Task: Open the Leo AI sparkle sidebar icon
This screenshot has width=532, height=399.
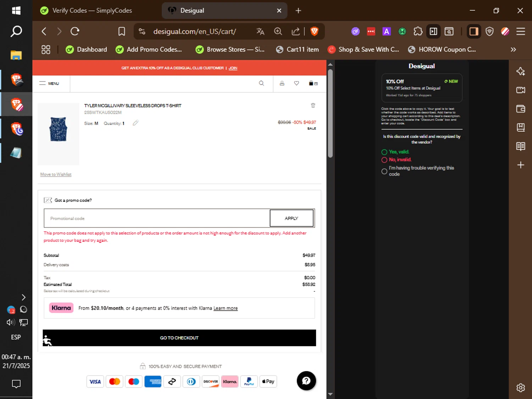Action: [521, 71]
